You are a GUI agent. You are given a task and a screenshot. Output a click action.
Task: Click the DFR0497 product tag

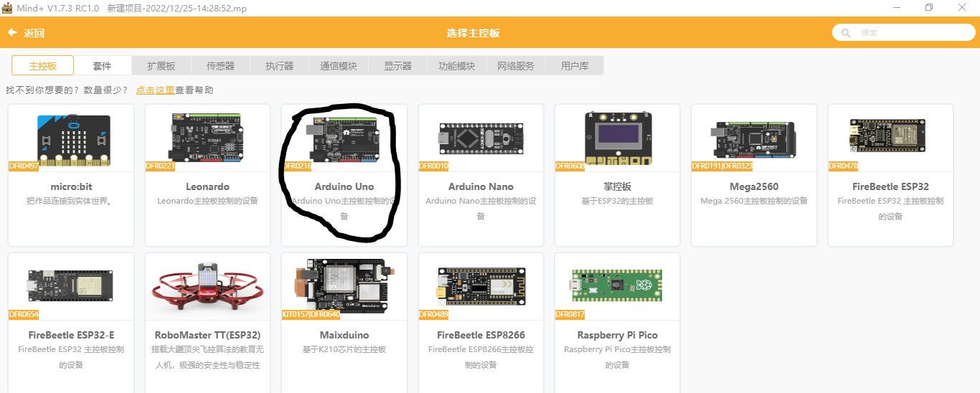click(x=24, y=166)
